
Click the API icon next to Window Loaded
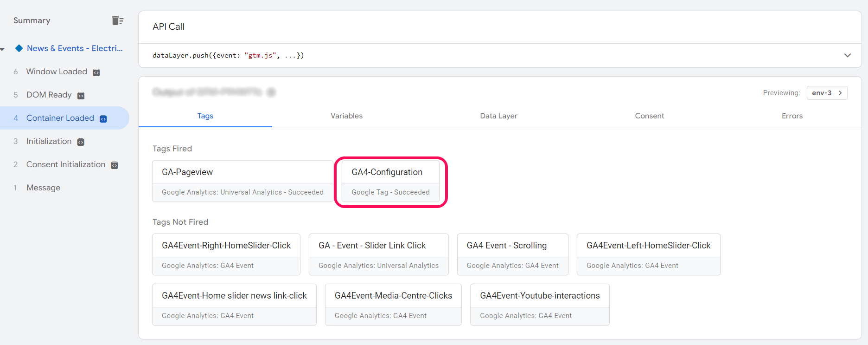(96, 72)
